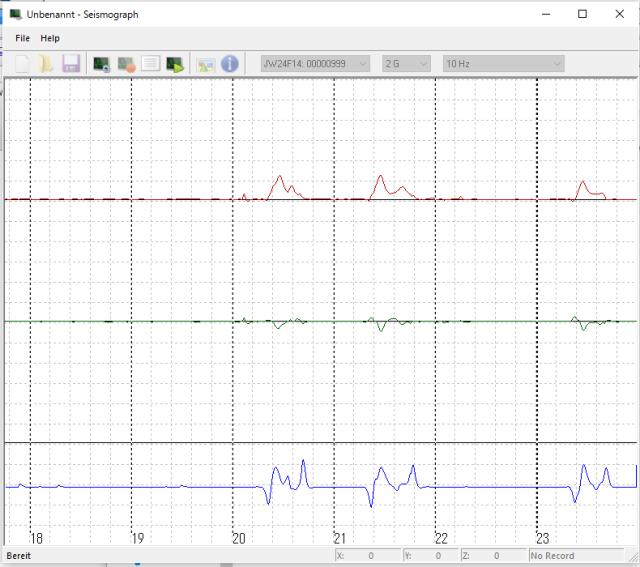This screenshot has height=567, width=640.
Task: Click the text list log icon
Action: click(x=151, y=64)
